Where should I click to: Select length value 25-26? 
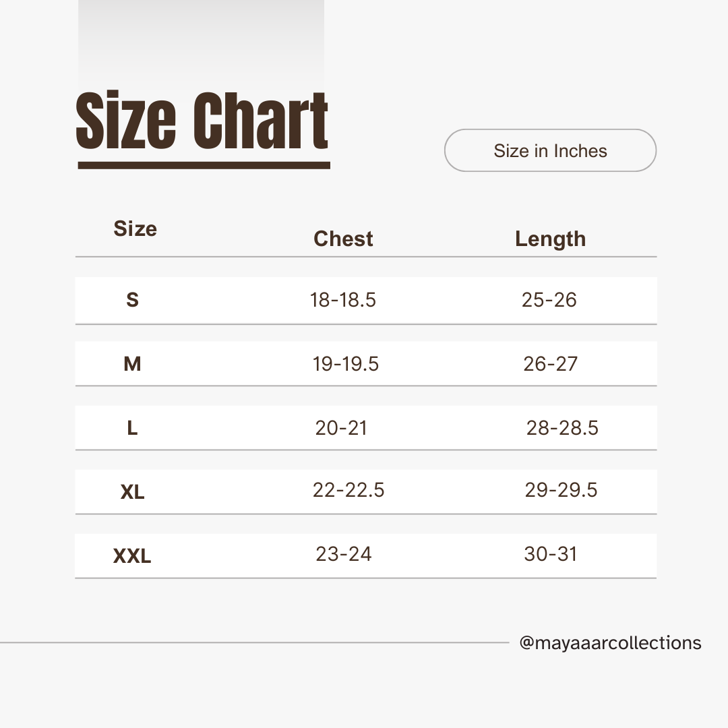tap(549, 300)
